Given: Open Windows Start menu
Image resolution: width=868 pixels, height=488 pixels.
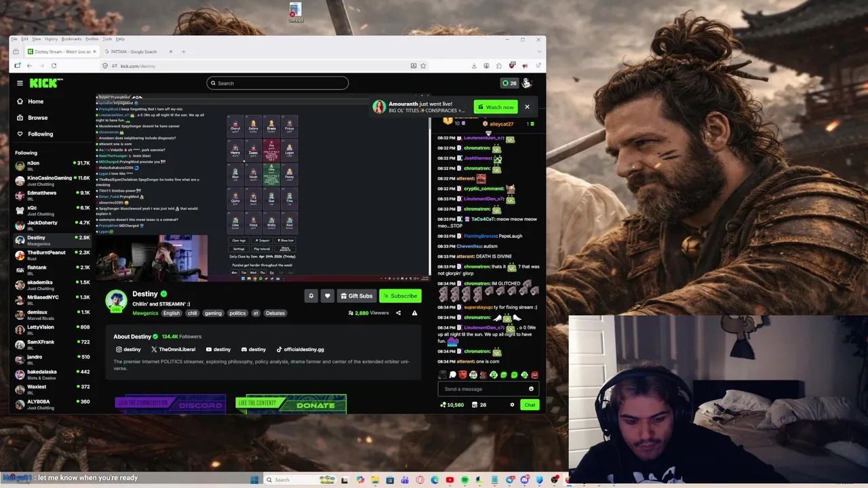Looking at the screenshot, I should (254, 480).
